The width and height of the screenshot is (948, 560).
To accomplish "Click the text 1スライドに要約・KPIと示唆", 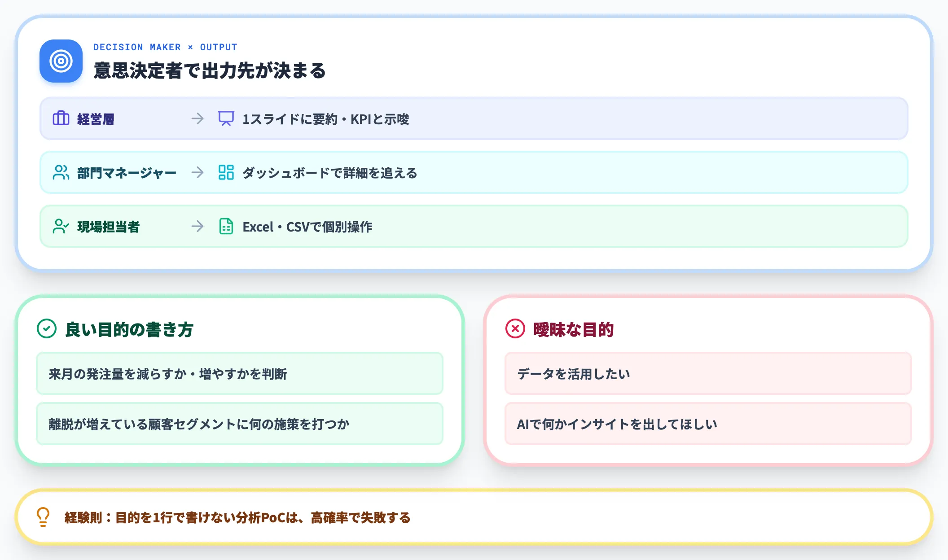I will pos(326,119).
